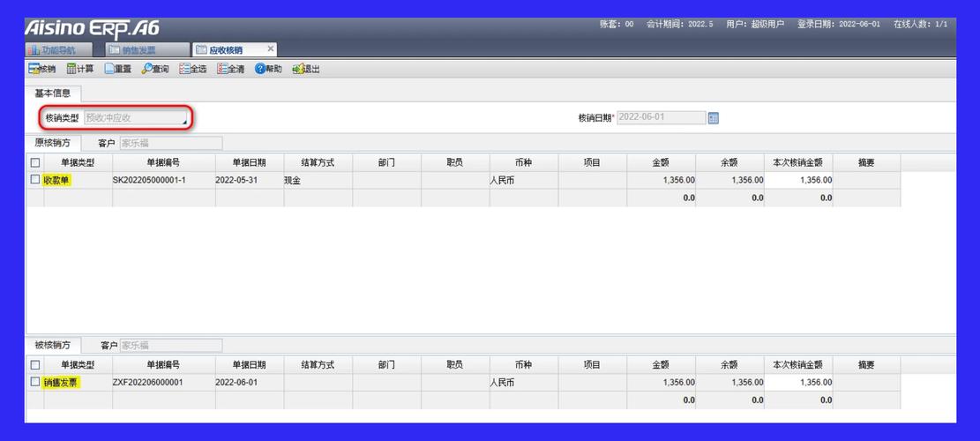The image size is (980, 441).
Task: Click the 全清 clear-all icon
Action: (x=222, y=70)
